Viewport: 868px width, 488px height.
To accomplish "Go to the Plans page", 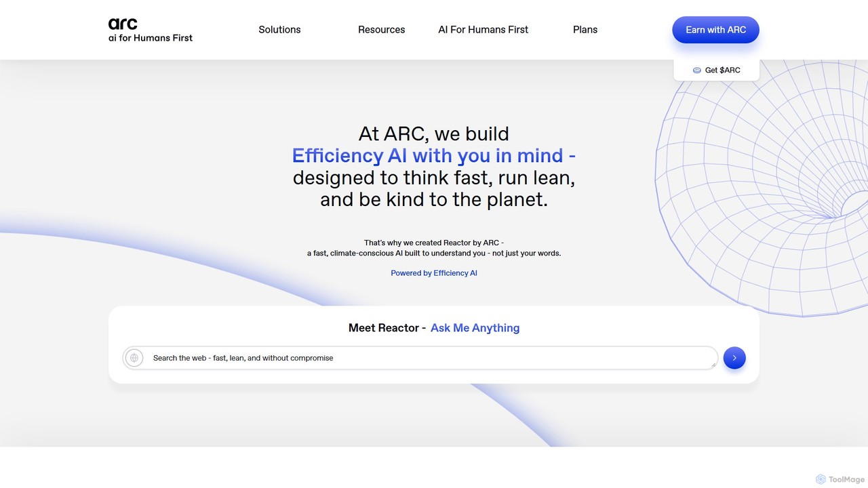I will point(585,30).
